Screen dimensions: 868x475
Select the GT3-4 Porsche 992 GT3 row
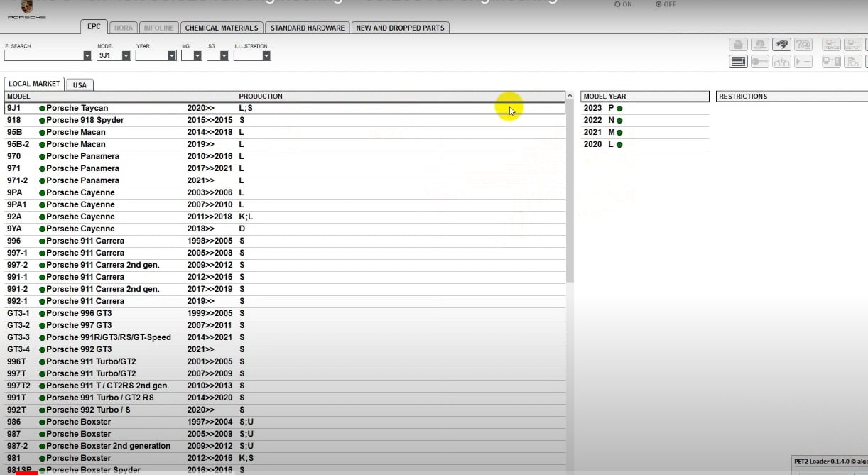[285, 349]
